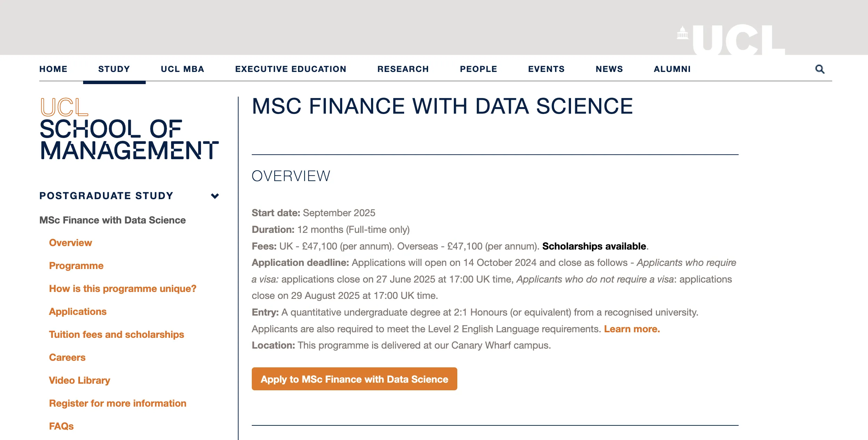Navigate to the People section
This screenshot has height=440, width=868.
[x=479, y=69]
